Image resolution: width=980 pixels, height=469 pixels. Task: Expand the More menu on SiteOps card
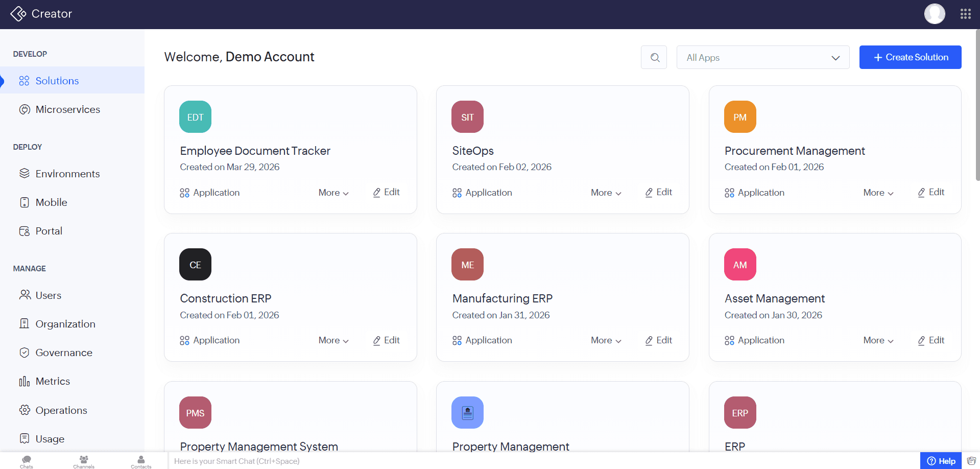(x=605, y=193)
